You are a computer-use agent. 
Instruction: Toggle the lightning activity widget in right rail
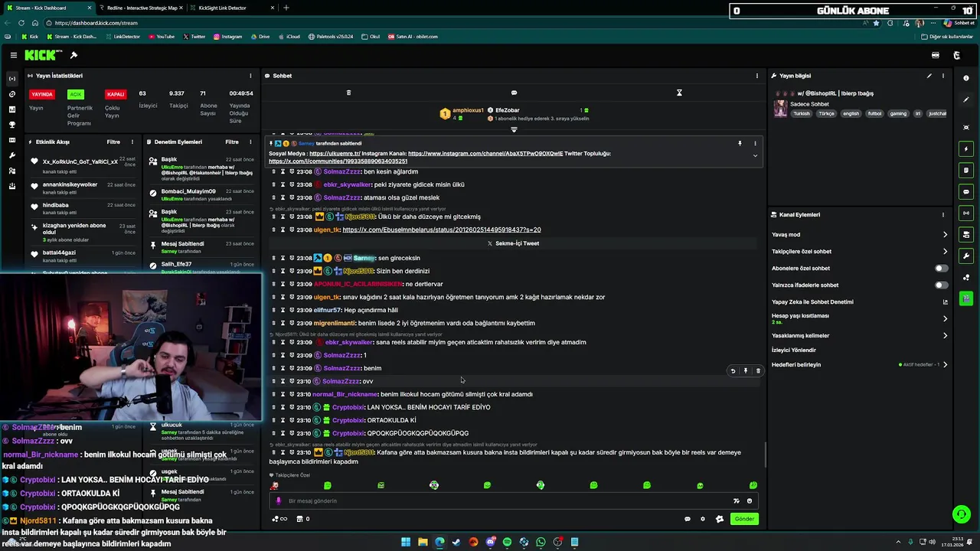(966, 148)
